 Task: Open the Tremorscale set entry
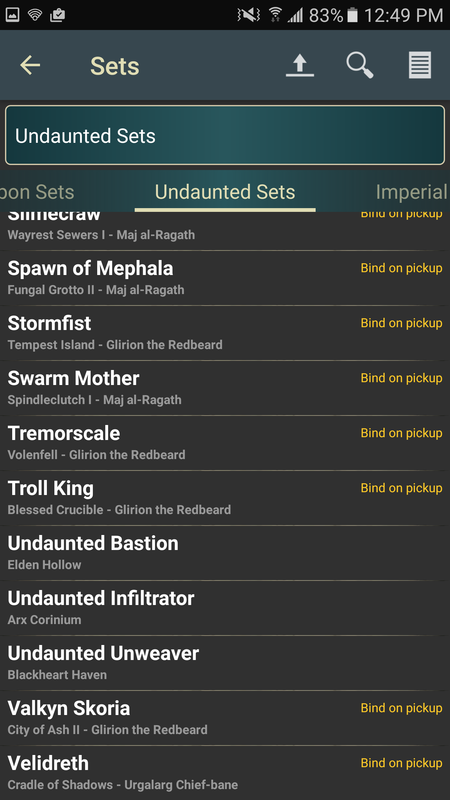click(225, 443)
